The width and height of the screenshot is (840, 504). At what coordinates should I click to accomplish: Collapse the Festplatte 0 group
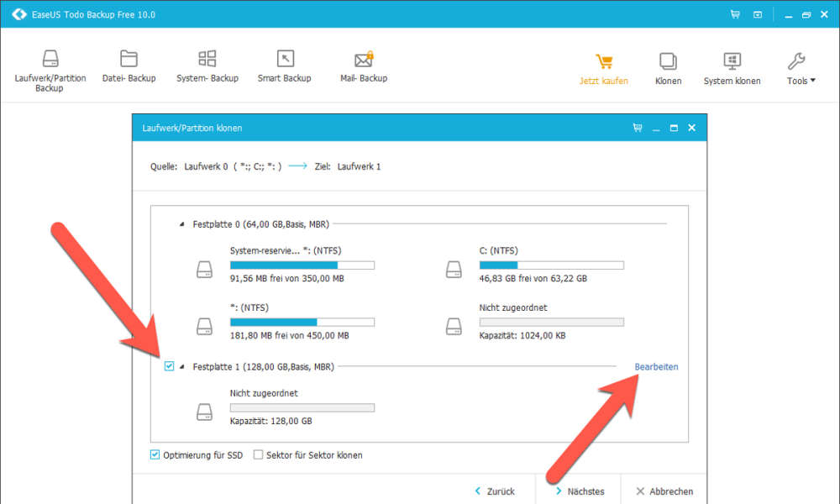(181, 224)
